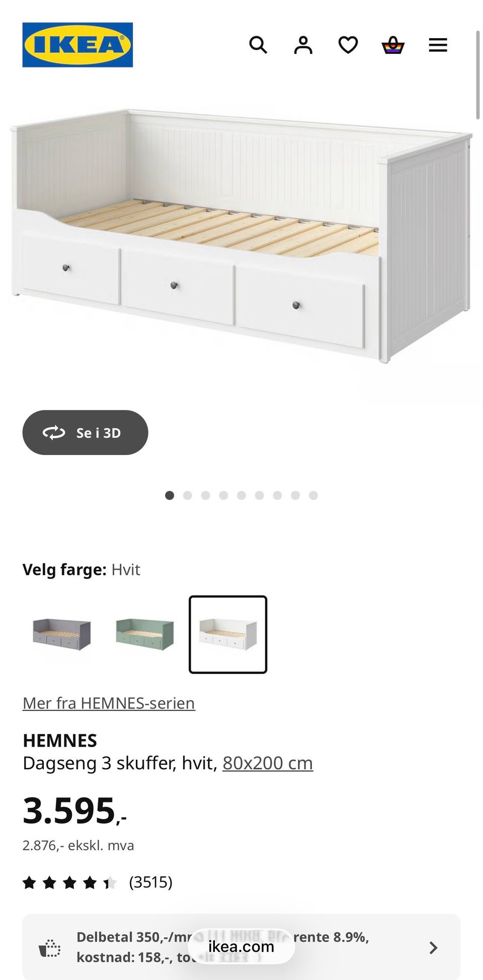Viewport: 483px width, 980px height.
Task: Open the hamburger menu
Action: 438,45
